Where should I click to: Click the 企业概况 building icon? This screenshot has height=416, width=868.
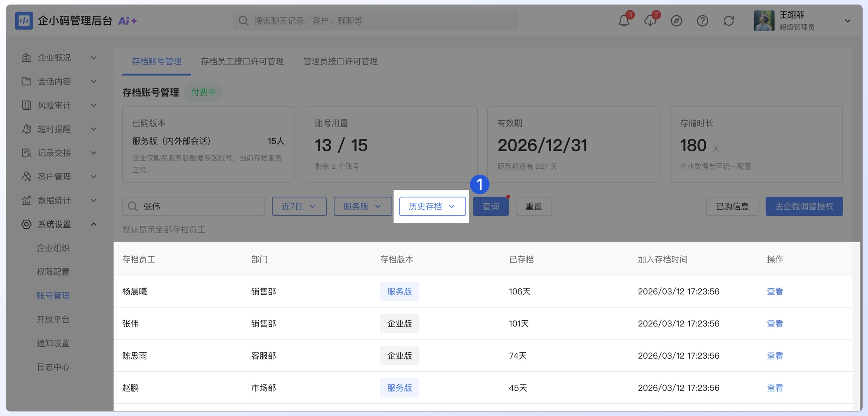pos(26,58)
